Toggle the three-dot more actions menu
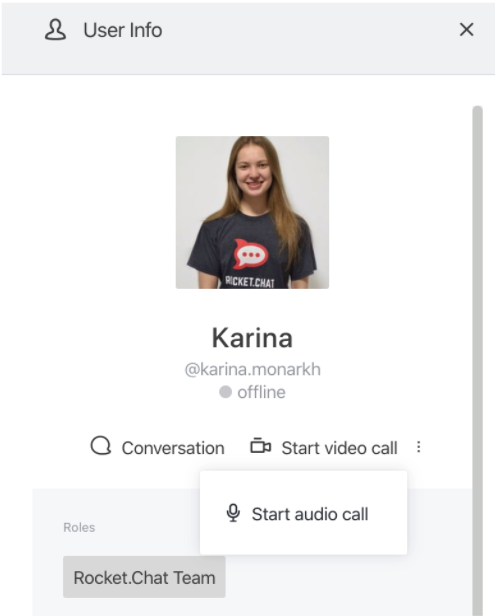Screen dimensions: 495x616 click(x=419, y=447)
